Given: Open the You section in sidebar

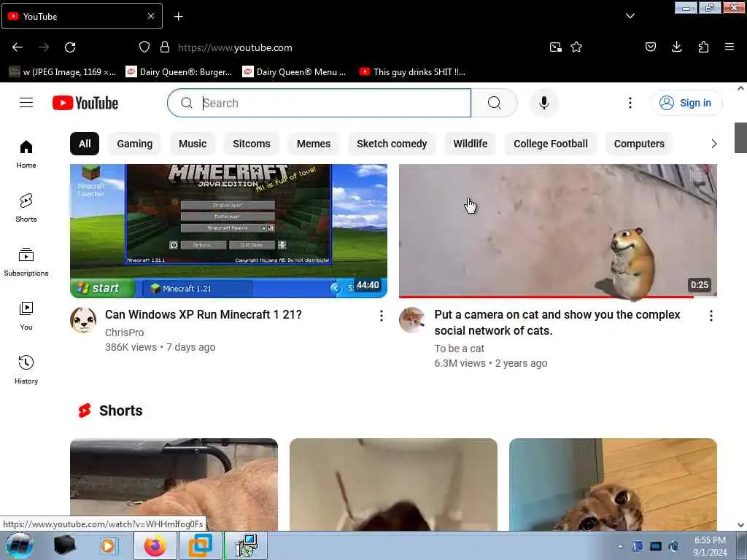Looking at the screenshot, I should coord(26,316).
